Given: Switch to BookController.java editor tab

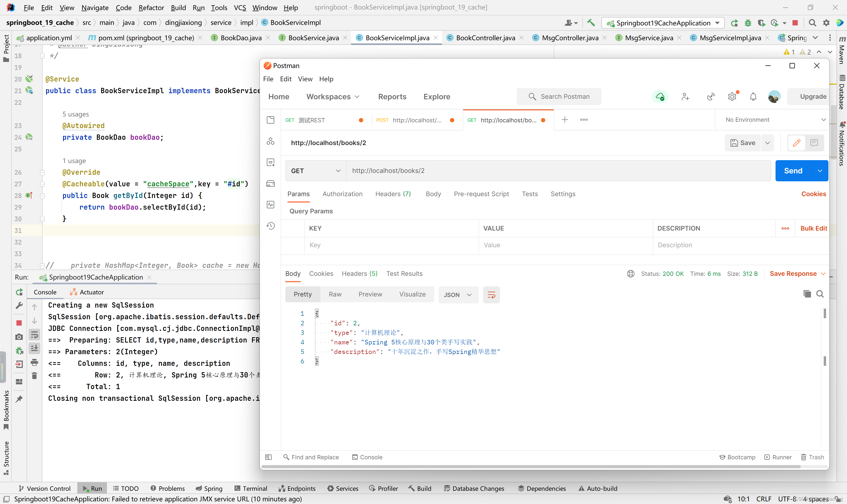Looking at the screenshot, I should 485,38.
